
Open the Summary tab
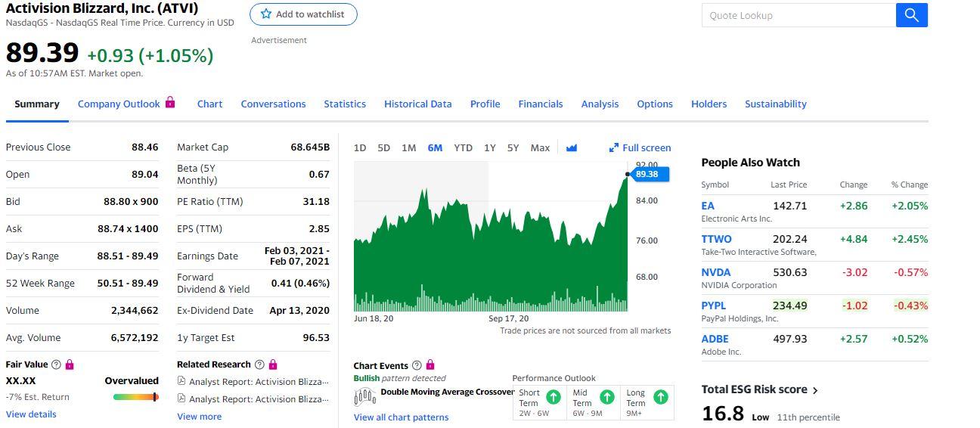pyautogui.click(x=37, y=104)
